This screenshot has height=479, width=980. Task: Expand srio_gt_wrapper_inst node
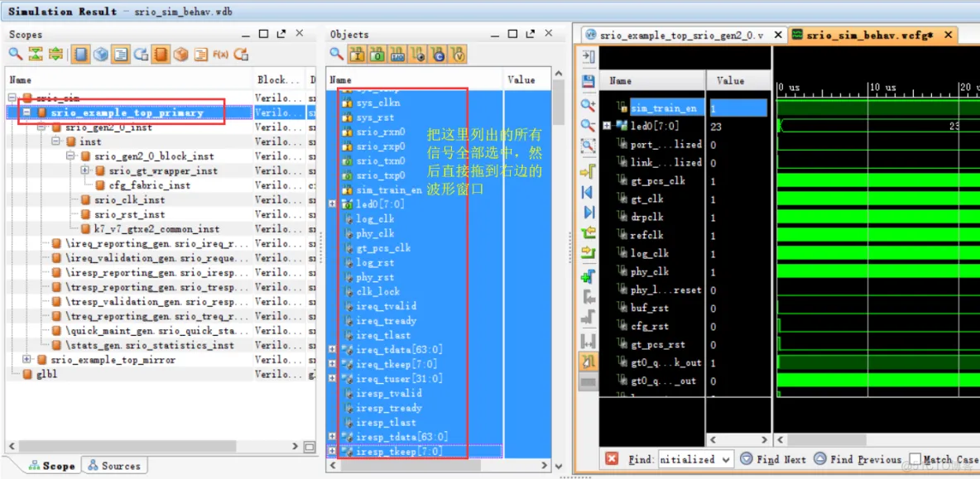click(x=85, y=170)
